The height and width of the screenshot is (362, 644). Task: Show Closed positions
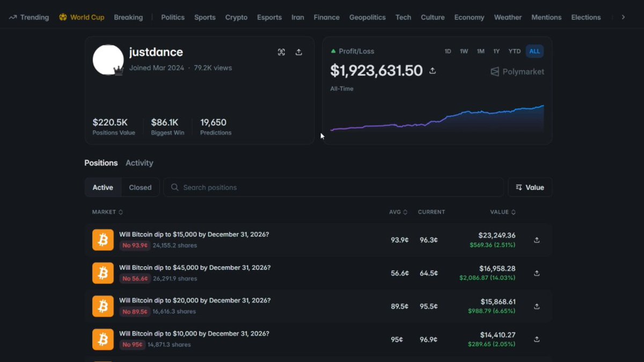point(140,188)
